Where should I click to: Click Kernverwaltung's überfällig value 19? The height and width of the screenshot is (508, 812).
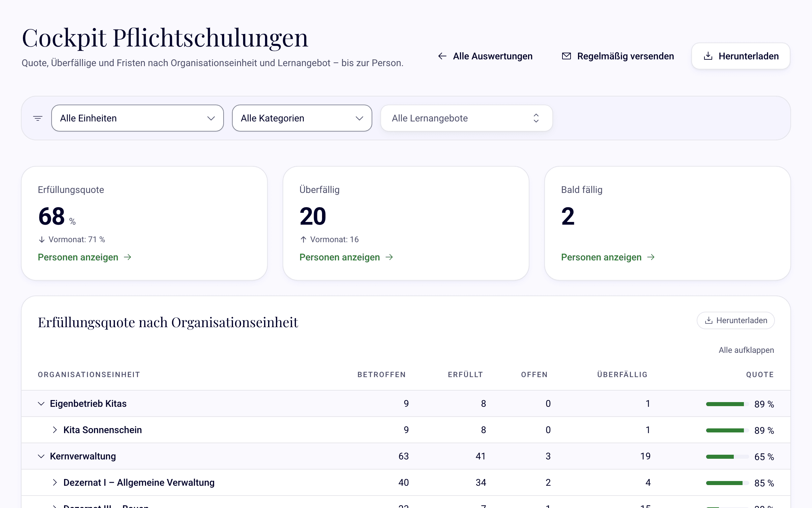645,456
